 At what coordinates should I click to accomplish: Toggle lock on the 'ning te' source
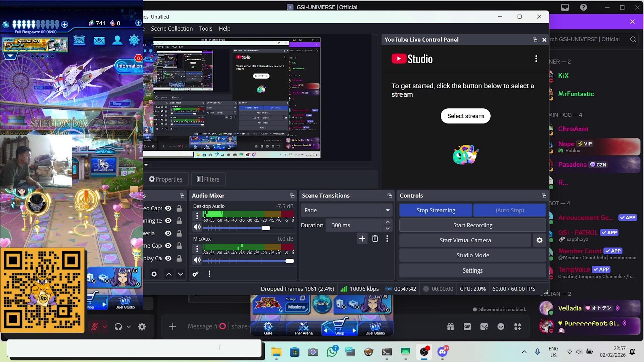click(179, 221)
